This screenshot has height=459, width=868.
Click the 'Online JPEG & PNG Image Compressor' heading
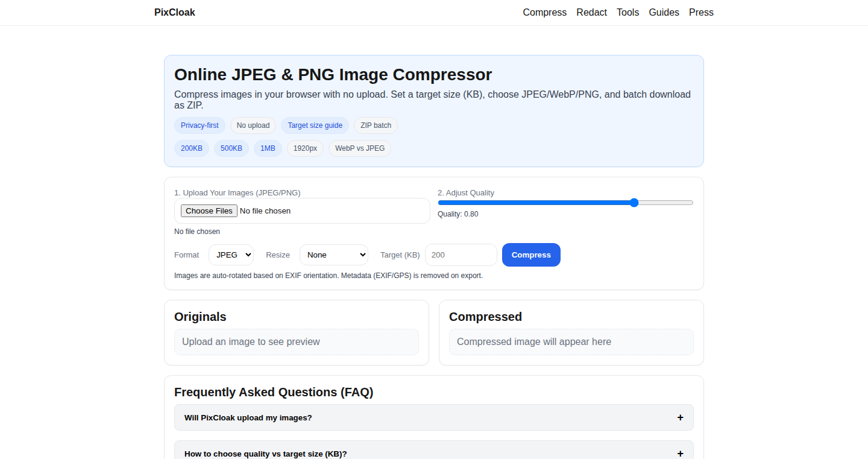333,75
